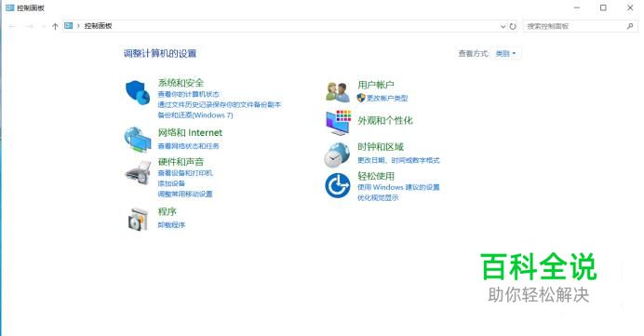Viewport: 644px width, 336px height.
Task: Click the search magnifier icon
Action: (630, 26)
